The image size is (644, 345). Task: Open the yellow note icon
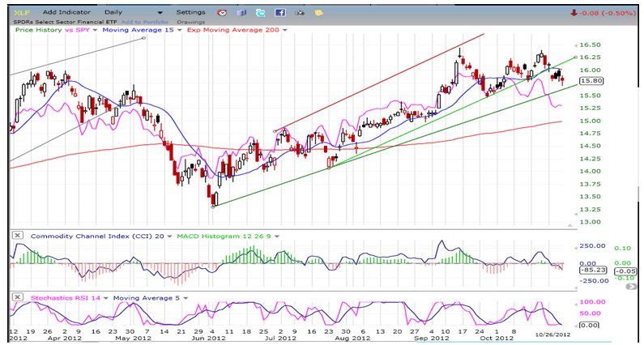coord(318,13)
